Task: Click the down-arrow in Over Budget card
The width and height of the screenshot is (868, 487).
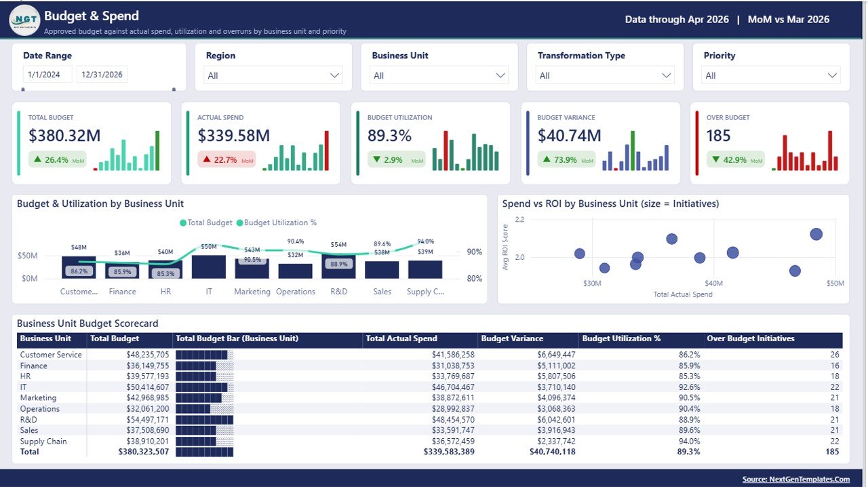Action: tap(715, 160)
